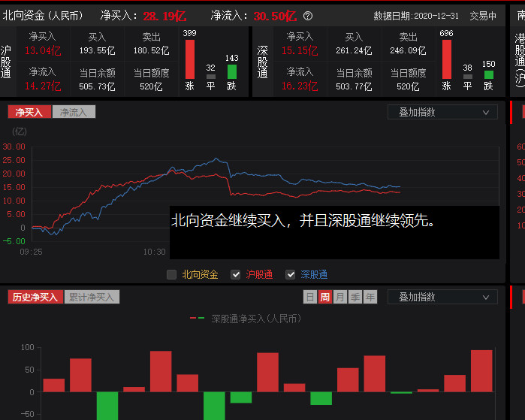Click the 深股通 red 涨 bar showing 696
Viewport: 525px width, 420px height.
click(x=447, y=59)
